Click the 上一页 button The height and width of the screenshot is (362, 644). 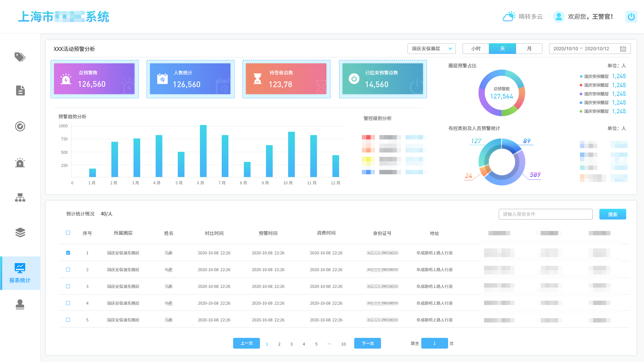coord(246,343)
